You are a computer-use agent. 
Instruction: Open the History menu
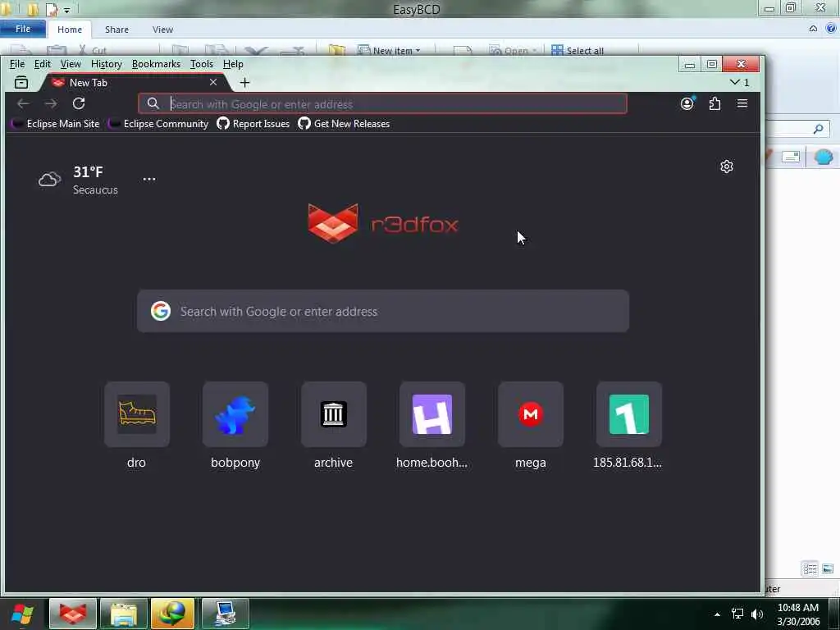pos(106,64)
